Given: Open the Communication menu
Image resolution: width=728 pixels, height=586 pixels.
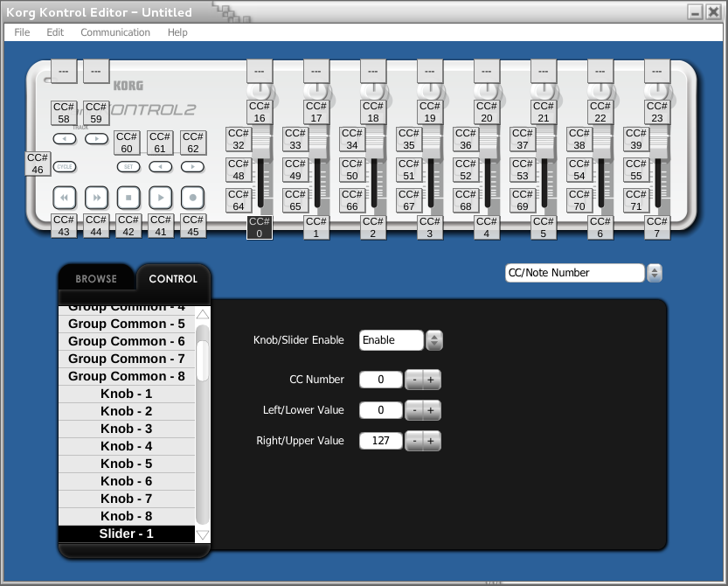Looking at the screenshot, I should click(x=115, y=32).
